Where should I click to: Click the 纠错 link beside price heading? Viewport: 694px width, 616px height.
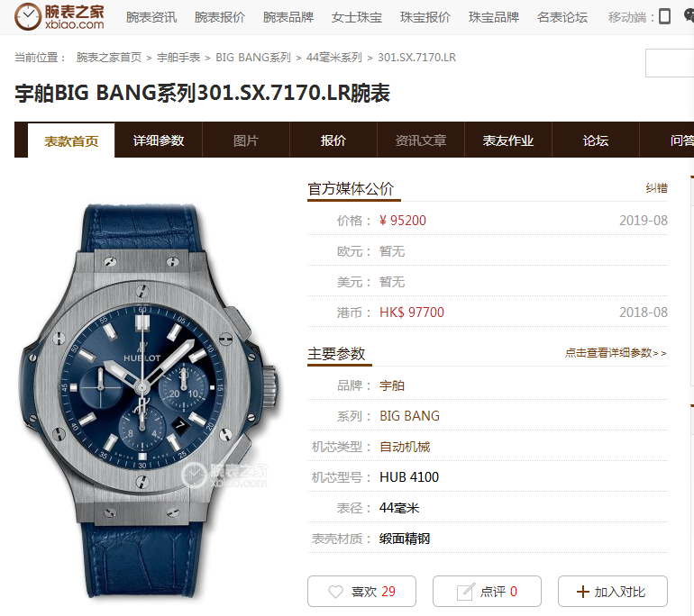point(656,188)
